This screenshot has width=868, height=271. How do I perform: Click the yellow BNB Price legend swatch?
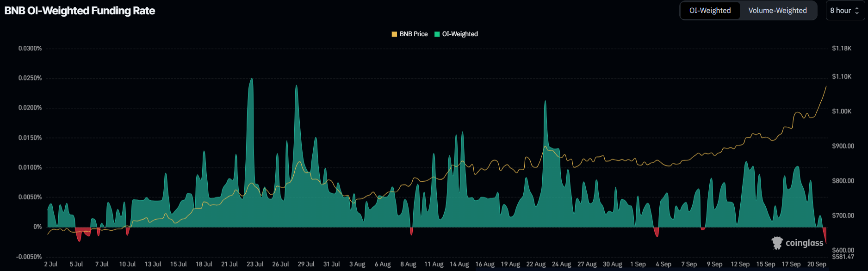pos(394,34)
